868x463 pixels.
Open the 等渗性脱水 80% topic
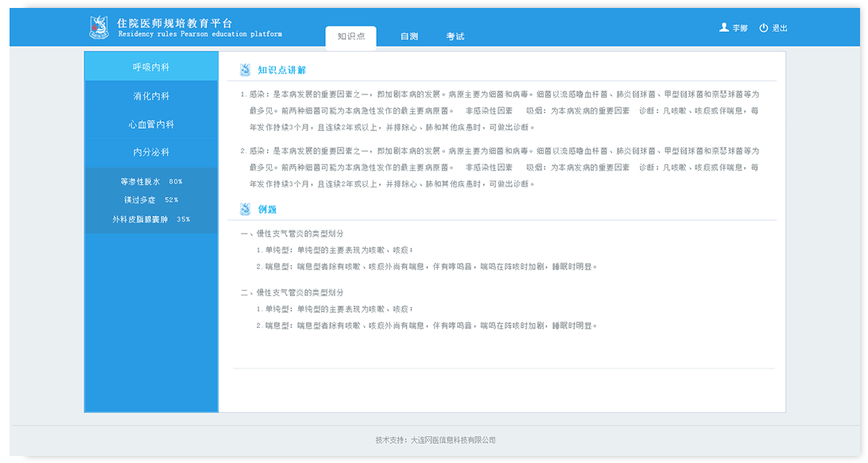tap(151, 181)
